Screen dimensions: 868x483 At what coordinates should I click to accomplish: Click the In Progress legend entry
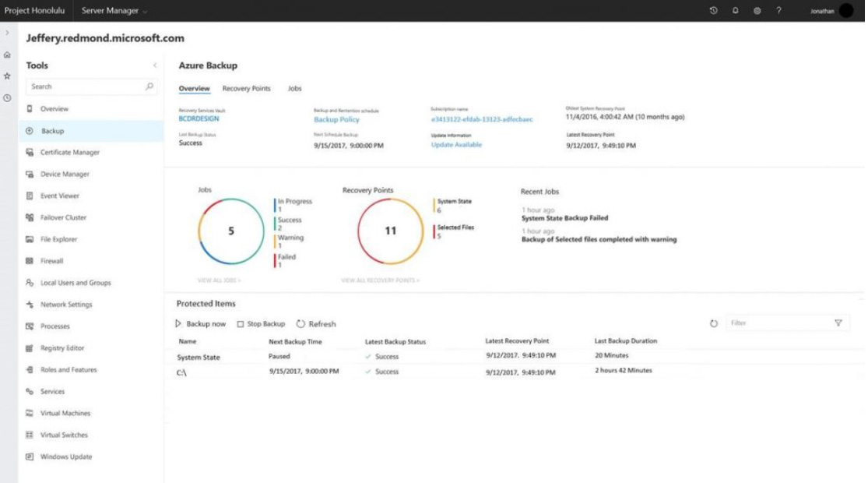pos(294,205)
